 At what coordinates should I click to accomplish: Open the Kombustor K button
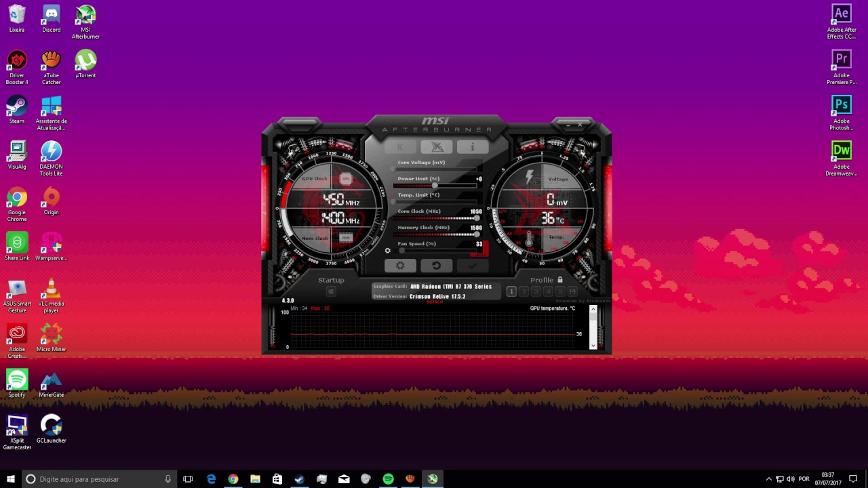click(x=400, y=146)
